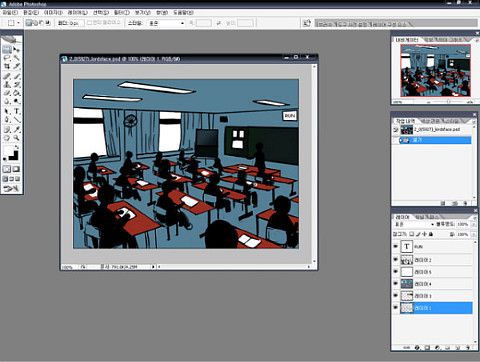Open the tool preset picker dropdown
This screenshot has width=480, height=362.
pos(18,23)
